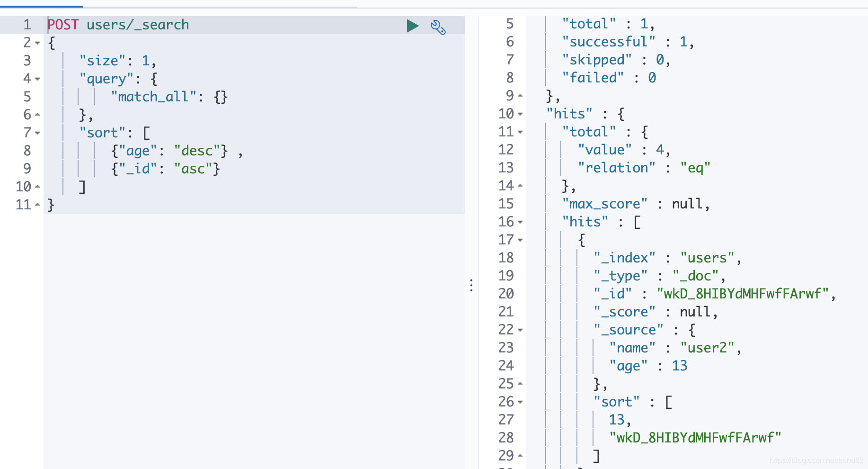Viewport: 868px width, 469px height.
Task: Click line number 1 in request gutter
Action: 27,25
